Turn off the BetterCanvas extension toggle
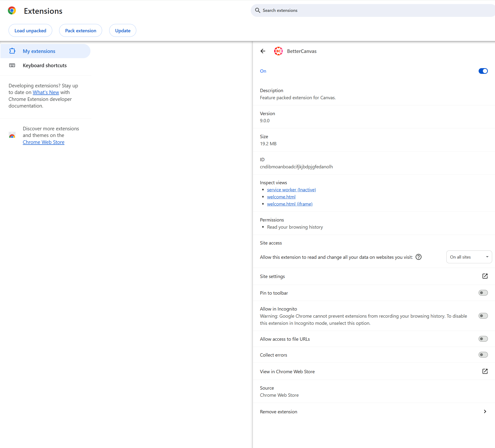Screen dimensions: 495x448 tap(483, 71)
